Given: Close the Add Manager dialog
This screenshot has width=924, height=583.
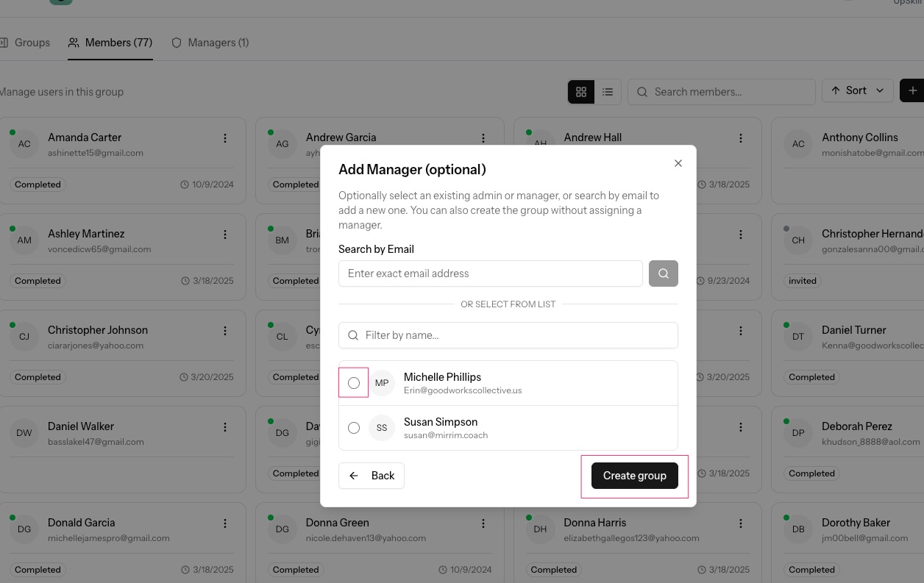Looking at the screenshot, I should 678,163.
